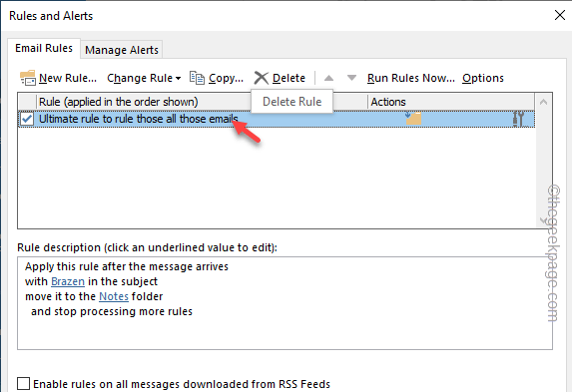This screenshot has width=572, height=392.
Task: Uncheck the Ultimate rule checkbox
Action: pos(27,119)
